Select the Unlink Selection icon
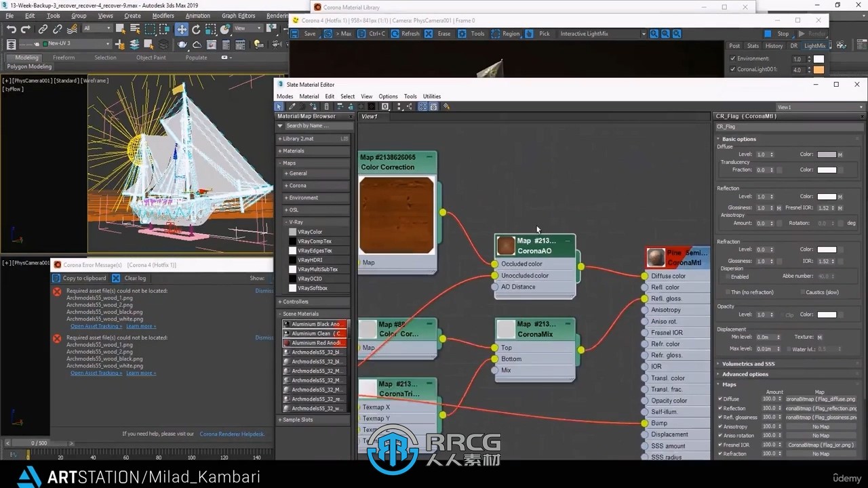Screen dimensions: 868x488 click(57, 29)
